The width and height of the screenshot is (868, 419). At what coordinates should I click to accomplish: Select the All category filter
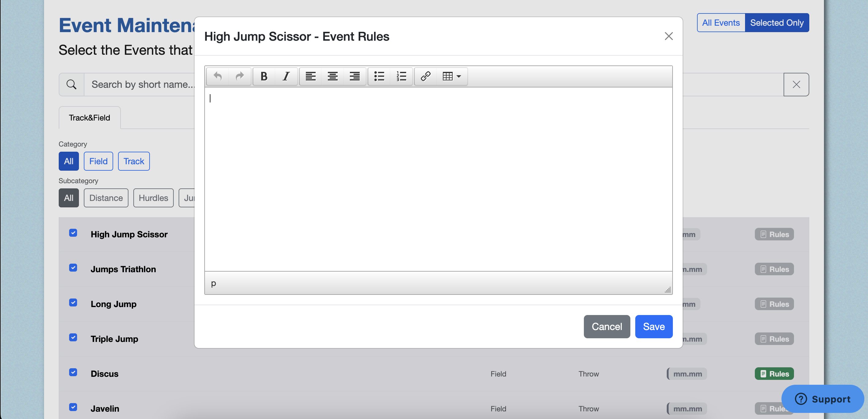[x=69, y=161]
